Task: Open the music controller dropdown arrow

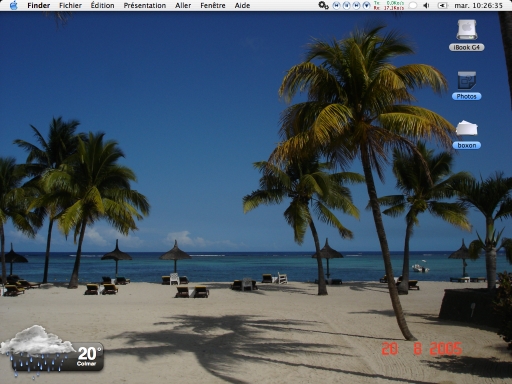Action: tap(366, 5)
